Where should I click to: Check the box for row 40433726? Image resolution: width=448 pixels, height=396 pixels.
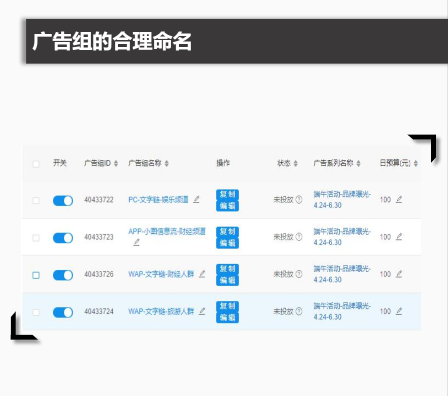[x=36, y=275]
